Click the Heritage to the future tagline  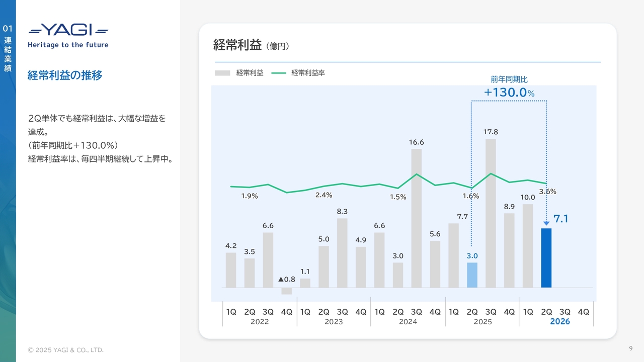click(x=68, y=45)
